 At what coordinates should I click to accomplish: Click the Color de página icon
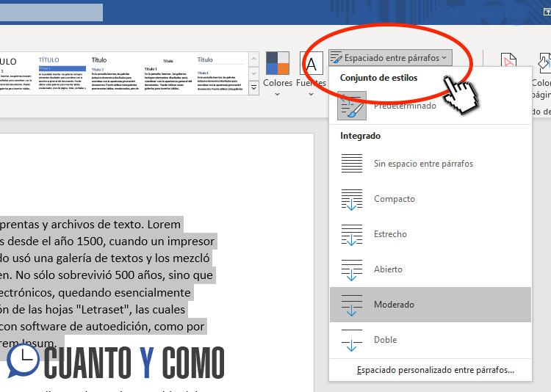pyautogui.click(x=542, y=64)
